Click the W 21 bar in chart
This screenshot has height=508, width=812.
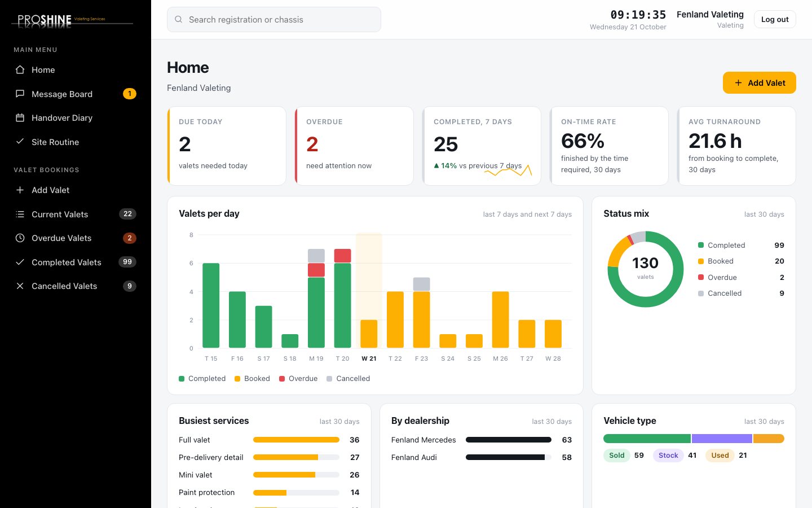pyautogui.click(x=369, y=334)
